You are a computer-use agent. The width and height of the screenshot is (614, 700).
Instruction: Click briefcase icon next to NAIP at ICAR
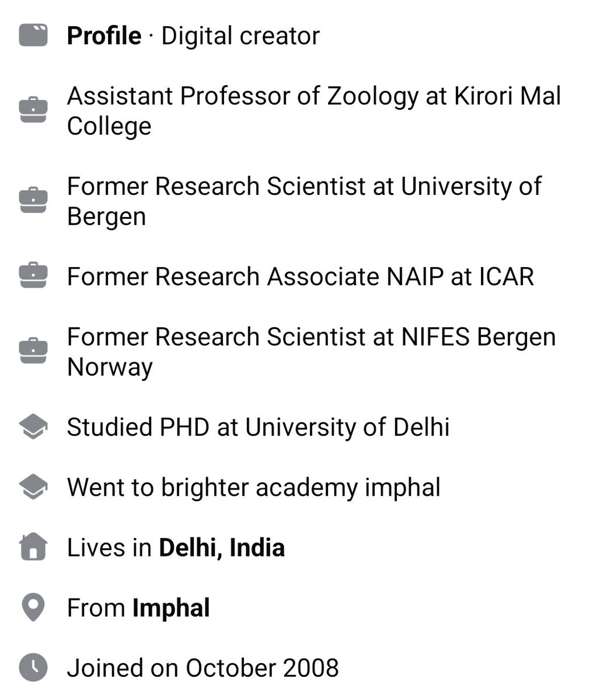coord(33,275)
